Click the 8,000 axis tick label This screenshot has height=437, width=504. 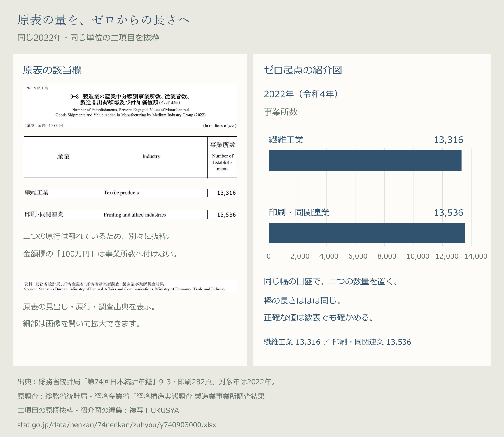387,256
